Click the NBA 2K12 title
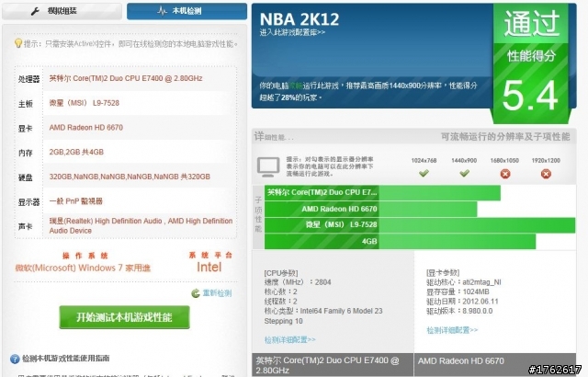 (x=300, y=19)
